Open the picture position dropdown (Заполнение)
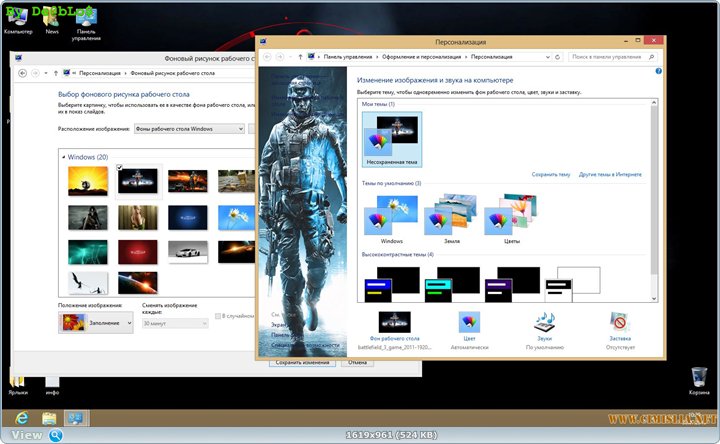The height and width of the screenshot is (444, 720). click(x=96, y=322)
